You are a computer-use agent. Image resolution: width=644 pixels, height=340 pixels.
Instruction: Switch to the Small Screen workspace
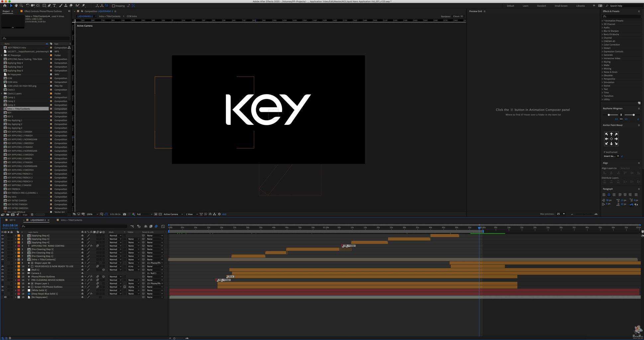(x=561, y=6)
